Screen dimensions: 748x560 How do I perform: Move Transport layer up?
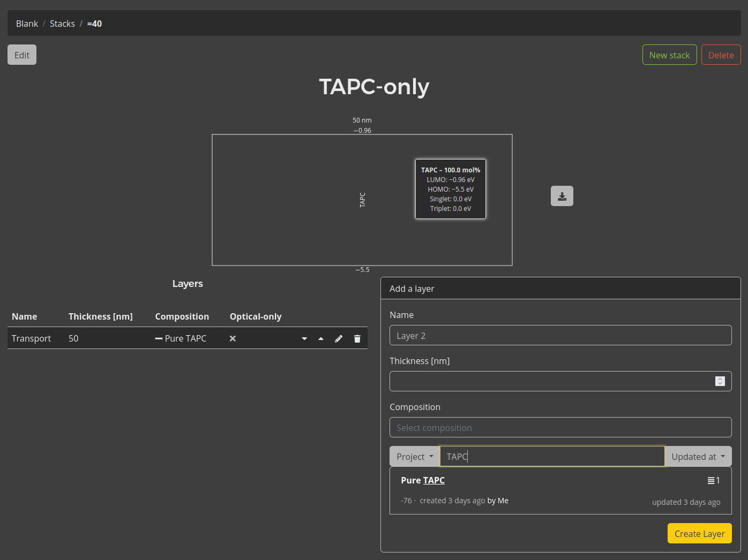(x=321, y=339)
